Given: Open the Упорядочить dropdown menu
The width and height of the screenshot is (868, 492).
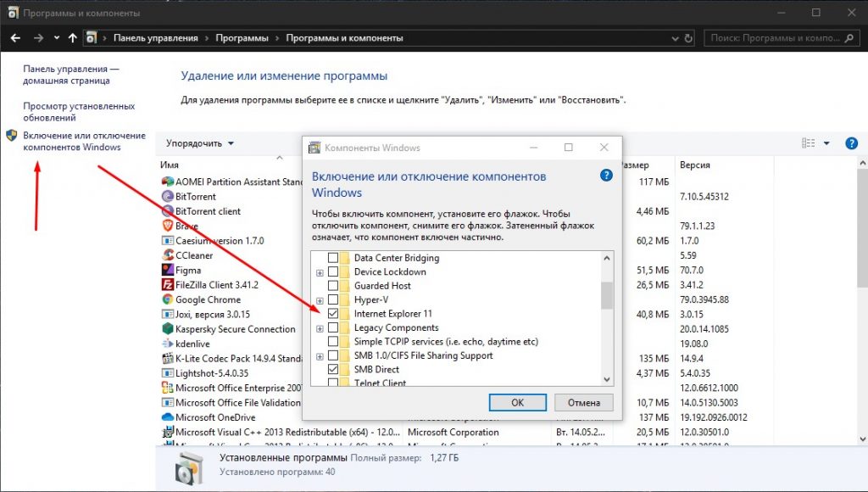Looking at the screenshot, I should point(200,143).
